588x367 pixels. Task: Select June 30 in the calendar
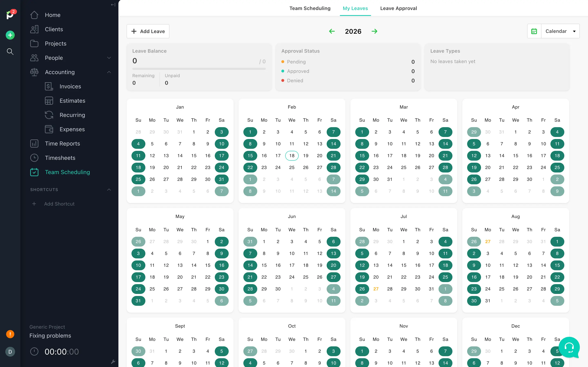278,289
